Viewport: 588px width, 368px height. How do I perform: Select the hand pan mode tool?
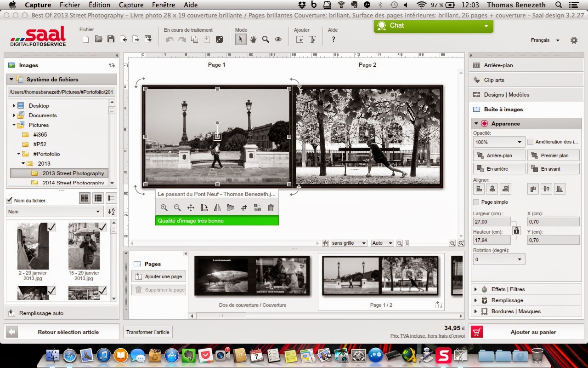[x=253, y=40]
